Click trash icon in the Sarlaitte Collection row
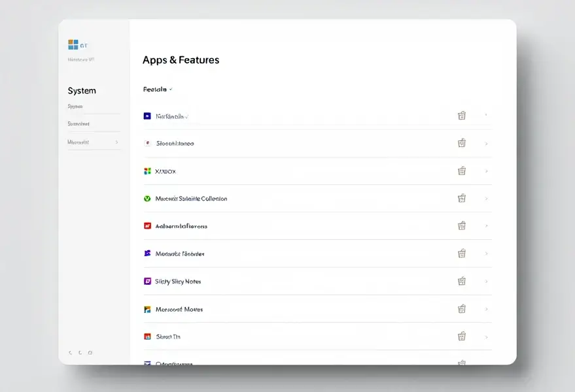The width and height of the screenshot is (575, 392). (x=462, y=198)
